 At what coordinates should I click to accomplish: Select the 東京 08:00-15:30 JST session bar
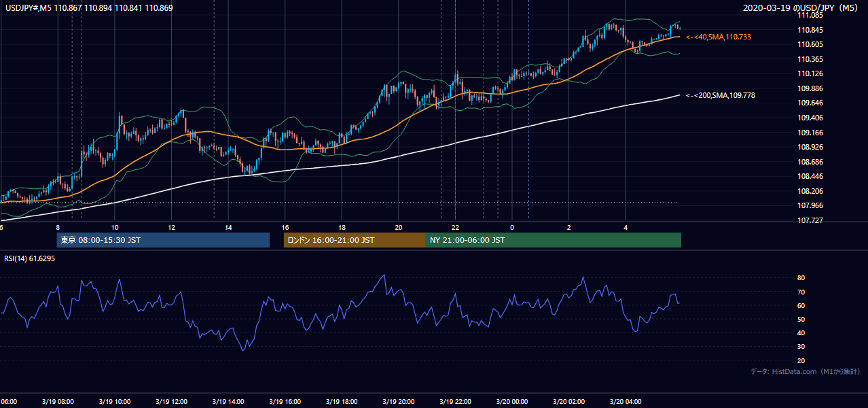click(x=163, y=240)
